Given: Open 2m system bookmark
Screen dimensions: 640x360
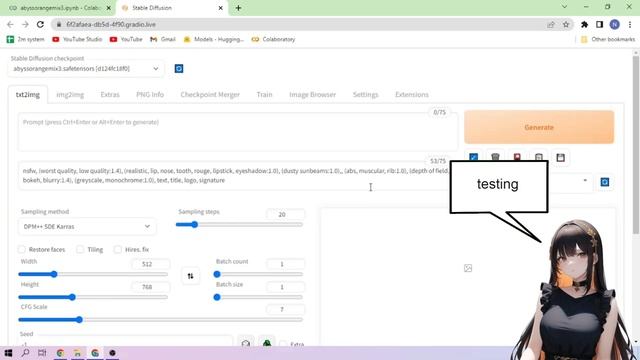Looking at the screenshot, I should tap(26, 39).
